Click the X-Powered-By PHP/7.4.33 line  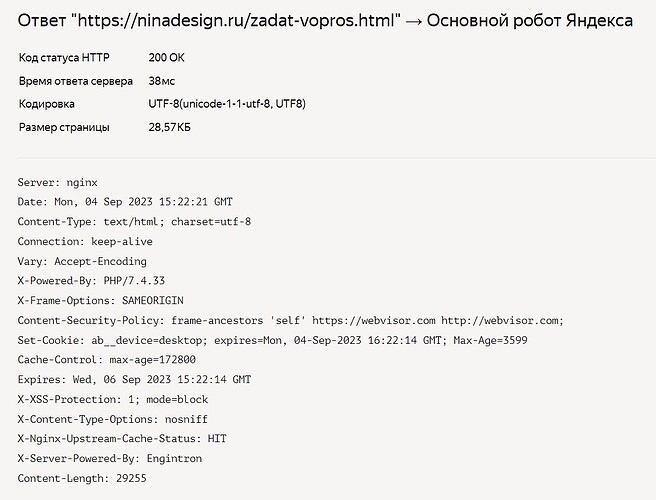pyautogui.click(x=91, y=281)
